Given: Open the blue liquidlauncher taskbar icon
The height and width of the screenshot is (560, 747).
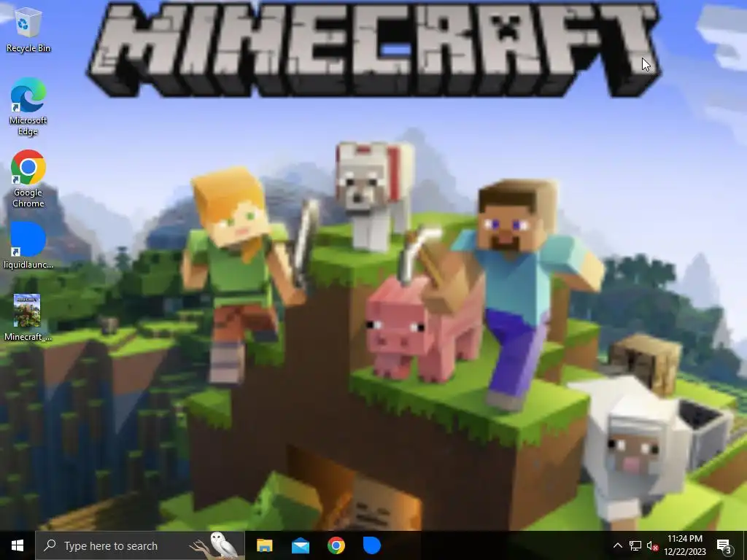Looking at the screenshot, I should [x=371, y=545].
